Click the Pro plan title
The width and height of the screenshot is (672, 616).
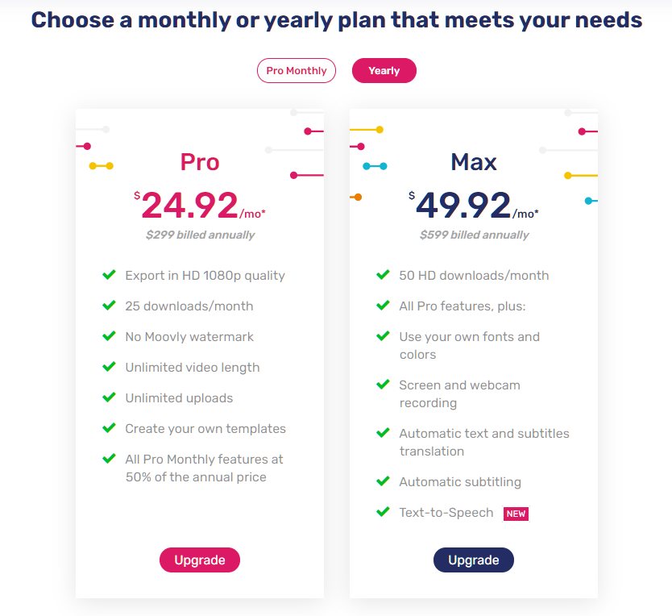tap(200, 162)
